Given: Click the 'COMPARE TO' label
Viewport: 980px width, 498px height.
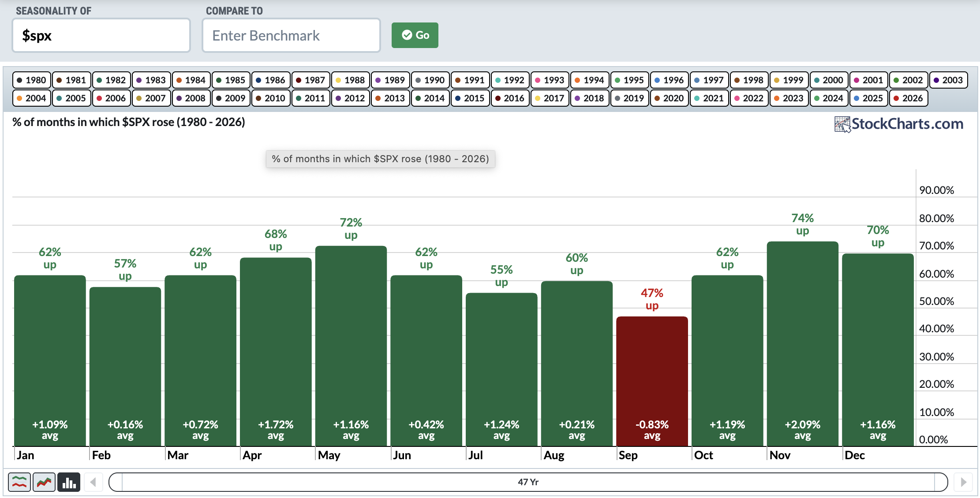Looking at the screenshot, I should [234, 11].
